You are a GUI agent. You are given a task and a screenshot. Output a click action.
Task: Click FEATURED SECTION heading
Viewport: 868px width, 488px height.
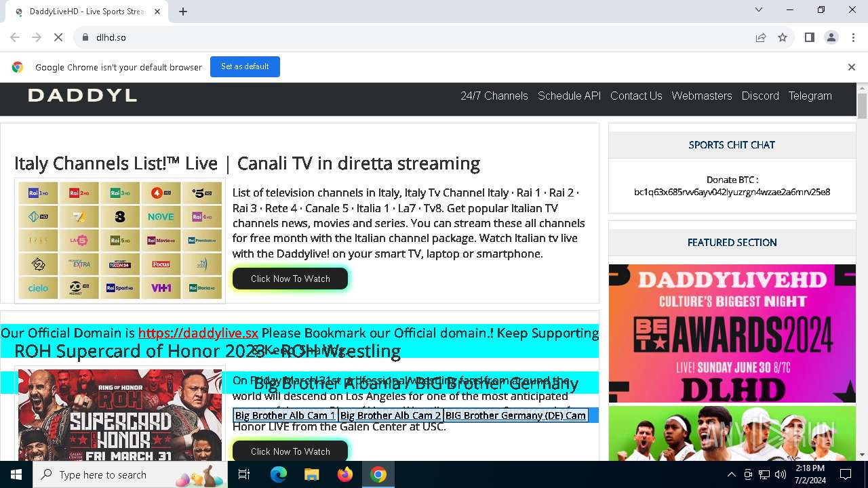(x=732, y=243)
